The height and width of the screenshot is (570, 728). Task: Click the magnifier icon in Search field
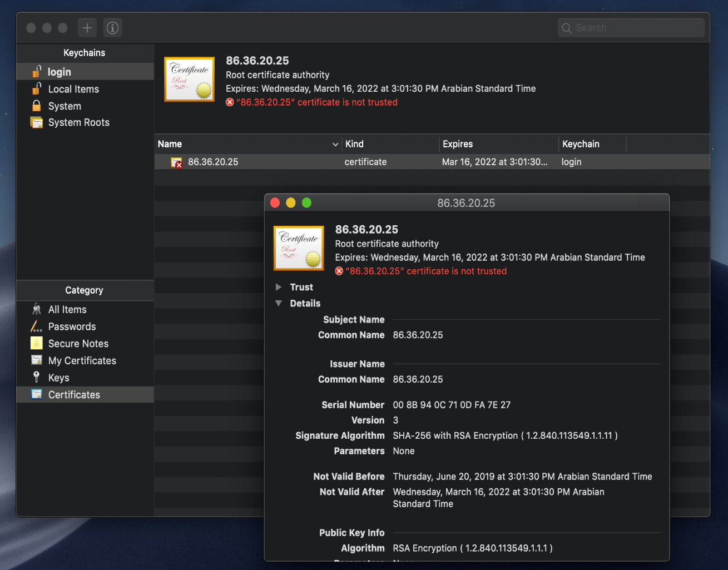(x=567, y=28)
